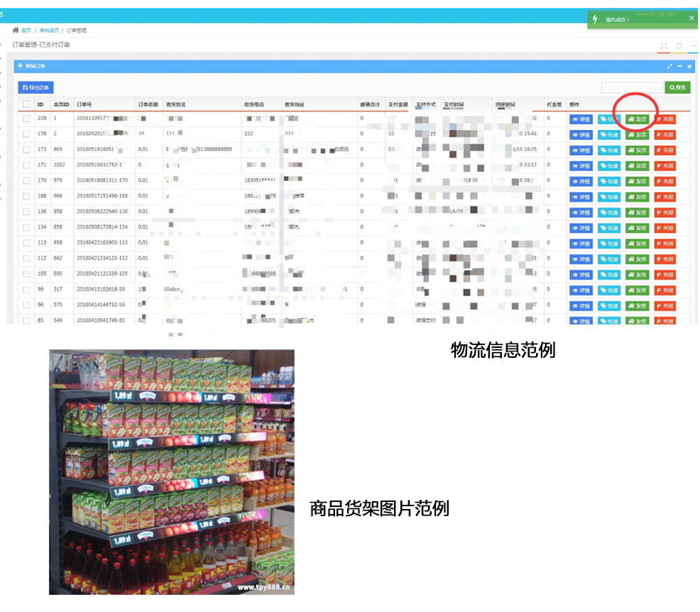Close the 操作成功 notification

coord(691,18)
